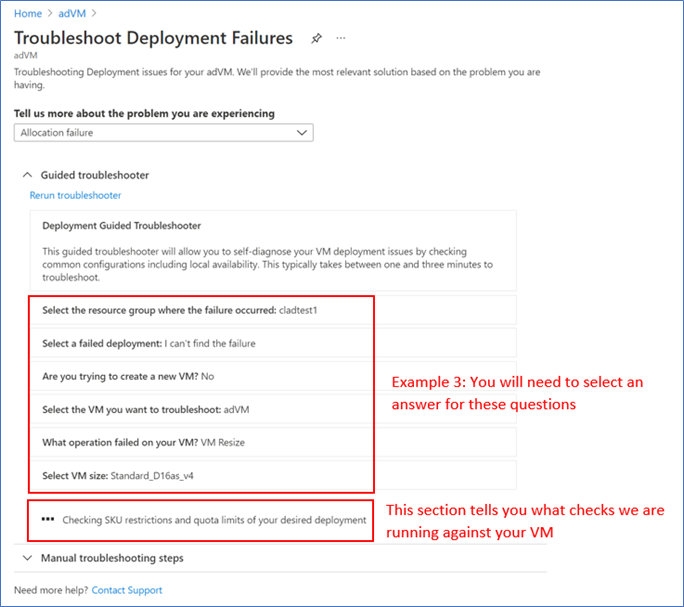
Task: Click the Standard_D16as_v4 VM size row
Action: (273, 476)
